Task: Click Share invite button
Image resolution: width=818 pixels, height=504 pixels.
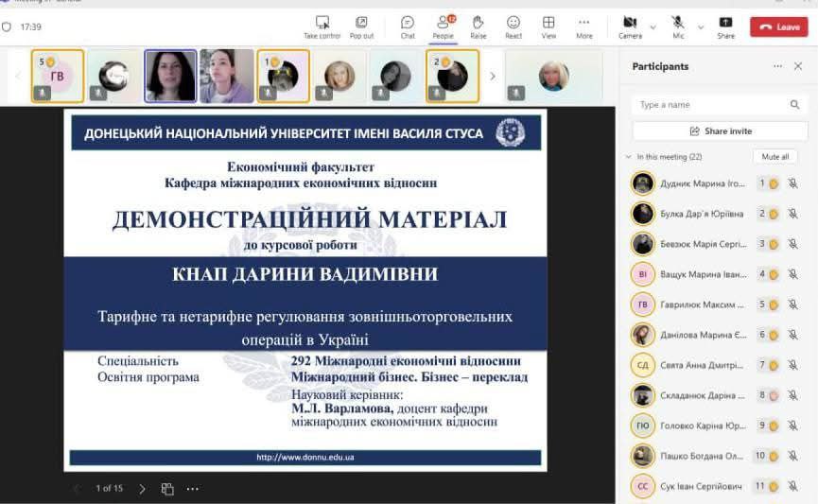Action: pos(720,130)
